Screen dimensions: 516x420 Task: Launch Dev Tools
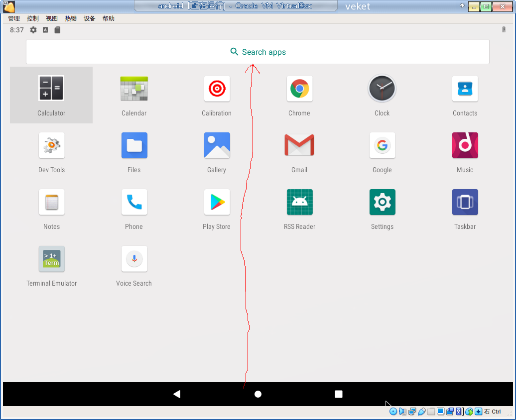click(51, 152)
